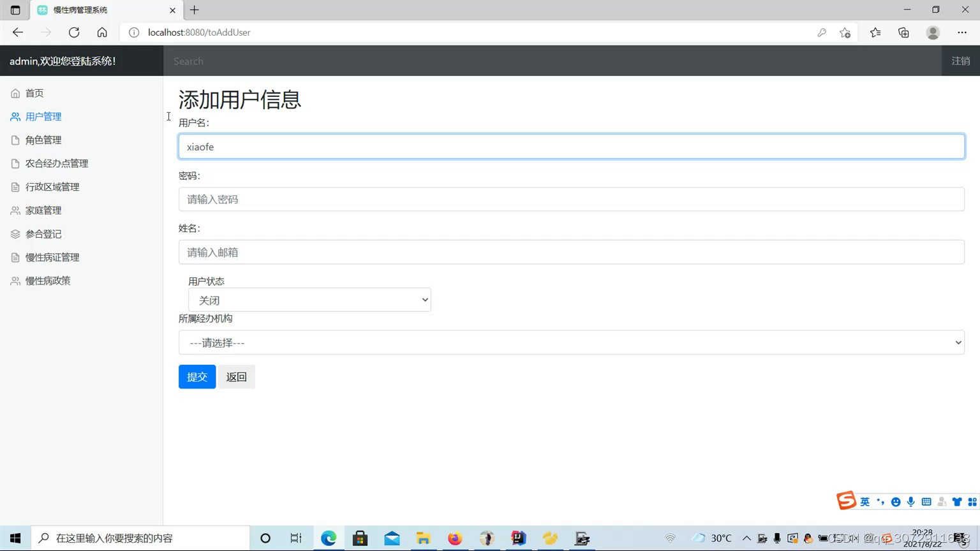Click the file icon beside 角色管理

pyautogui.click(x=15, y=140)
